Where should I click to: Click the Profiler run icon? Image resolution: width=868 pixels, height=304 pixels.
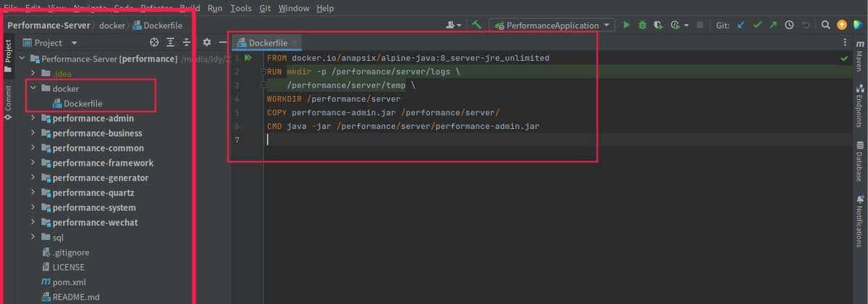tap(675, 25)
